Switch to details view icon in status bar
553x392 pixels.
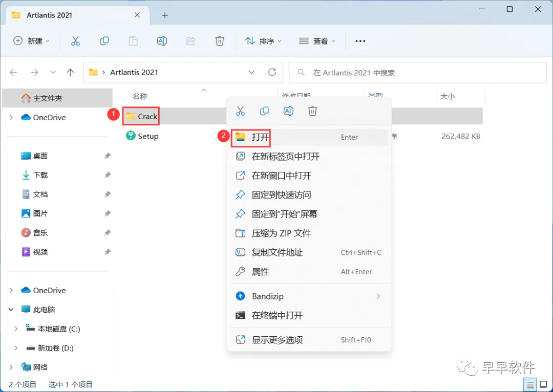pyautogui.click(x=530, y=385)
